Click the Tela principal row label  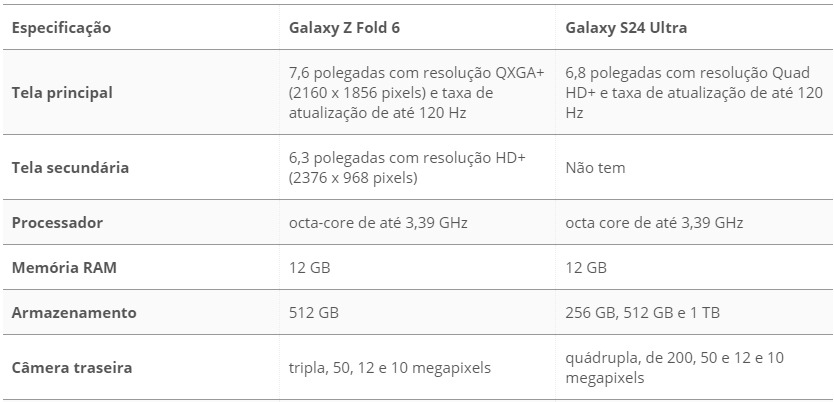pyautogui.click(x=62, y=93)
